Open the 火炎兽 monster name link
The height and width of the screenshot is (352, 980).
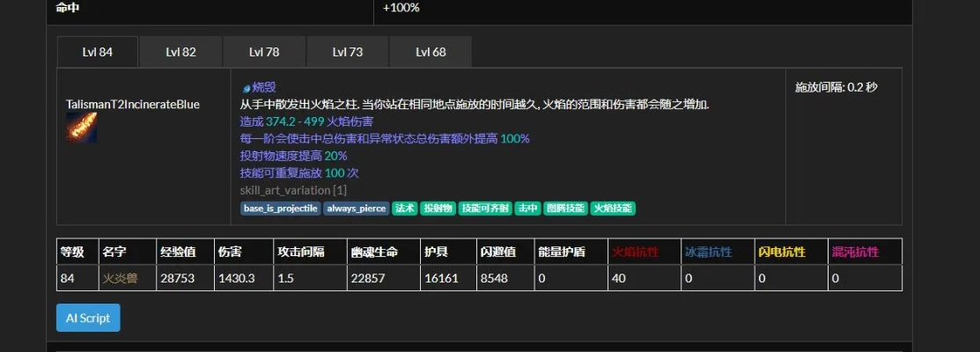tap(120, 278)
